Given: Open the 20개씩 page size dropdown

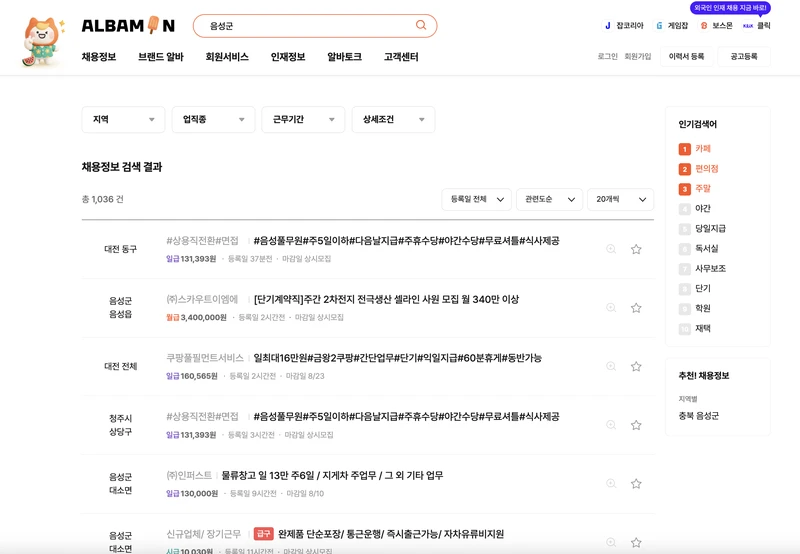Looking at the screenshot, I should [620, 199].
